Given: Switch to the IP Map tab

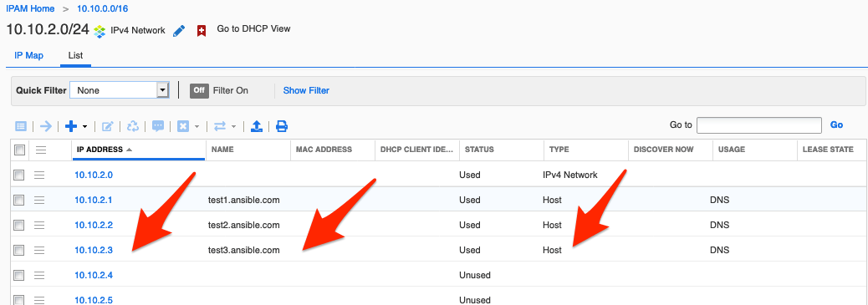Looking at the screenshot, I should tap(28, 55).
